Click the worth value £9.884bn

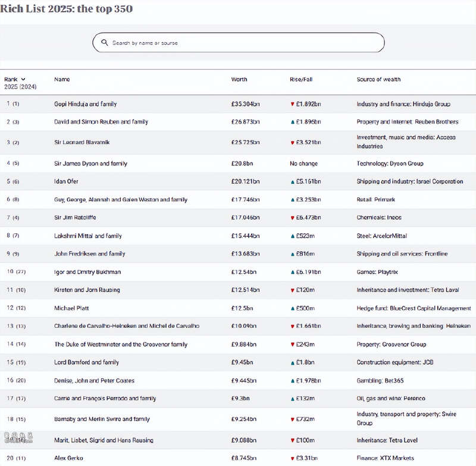244,344
